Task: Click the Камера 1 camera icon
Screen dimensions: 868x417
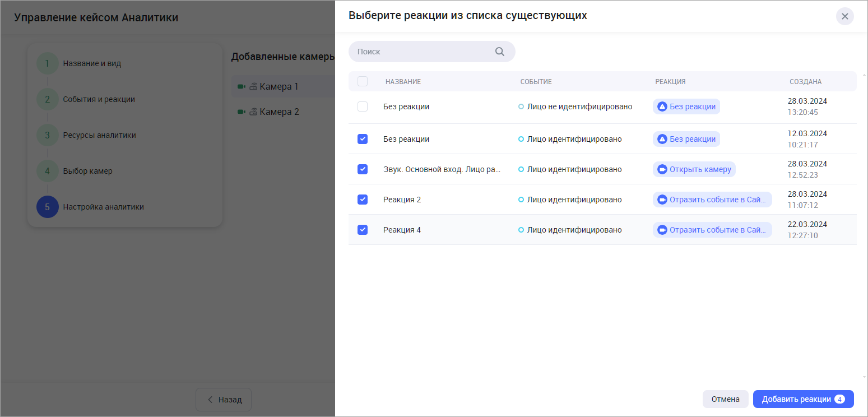Action: (x=242, y=87)
